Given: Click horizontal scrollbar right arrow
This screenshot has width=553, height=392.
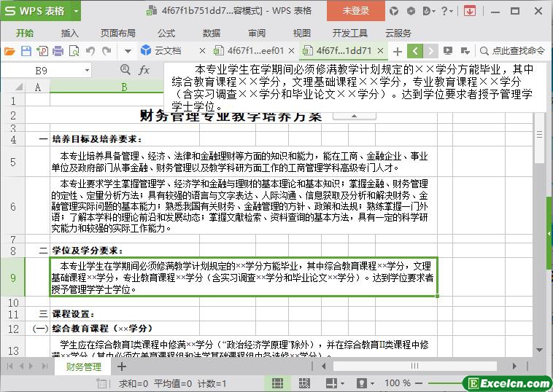Looking at the screenshot, I should pyautogui.click(x=514, y=366).
